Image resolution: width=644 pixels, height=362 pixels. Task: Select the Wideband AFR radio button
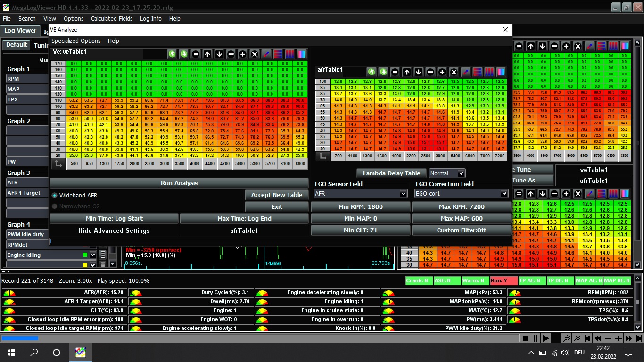55,195
